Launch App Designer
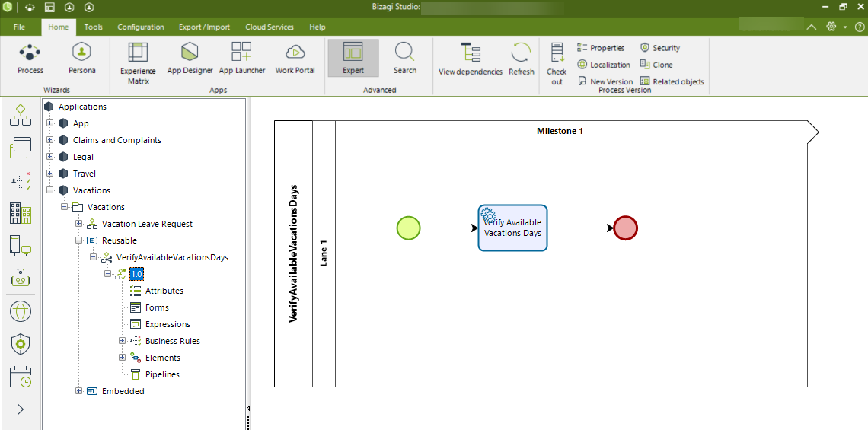 pos(190,59)
